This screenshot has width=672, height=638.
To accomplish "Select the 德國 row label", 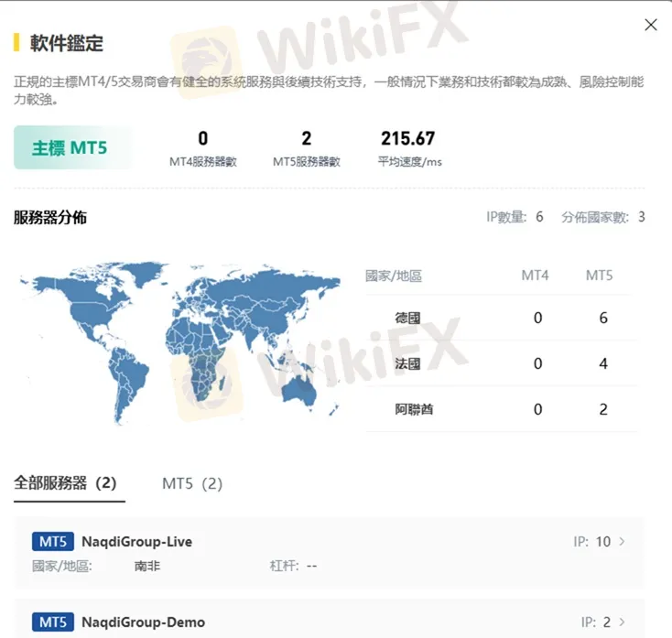I will pyautogui.click(x=407, y=318).
